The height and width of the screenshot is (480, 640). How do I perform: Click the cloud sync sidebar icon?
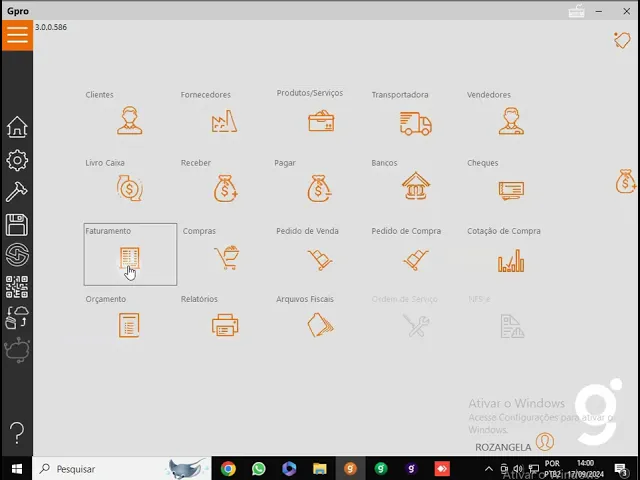pyautogui.click(x=17, y=318)
